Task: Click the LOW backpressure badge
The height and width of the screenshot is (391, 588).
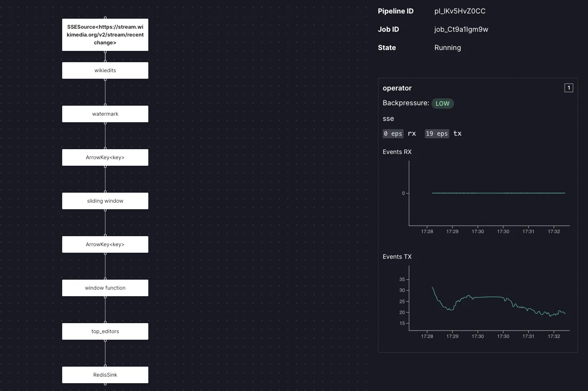Action: click(442, 104)
